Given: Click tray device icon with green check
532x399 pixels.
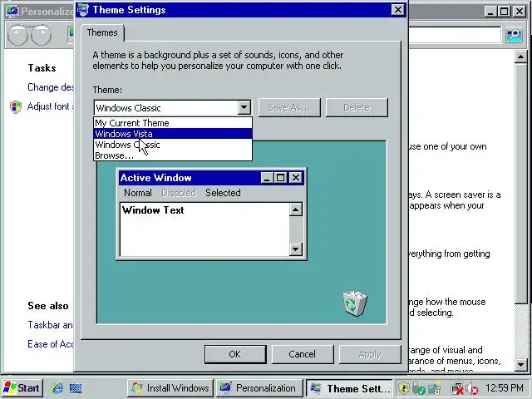Looking at the screenshot, I should pyautogui.click(x=420, y=388).
